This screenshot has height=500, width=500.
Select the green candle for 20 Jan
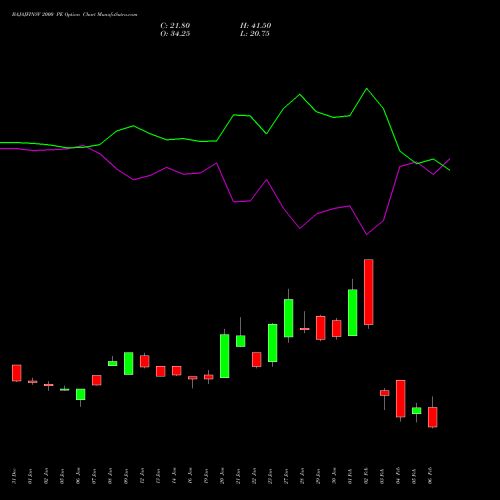225,356
